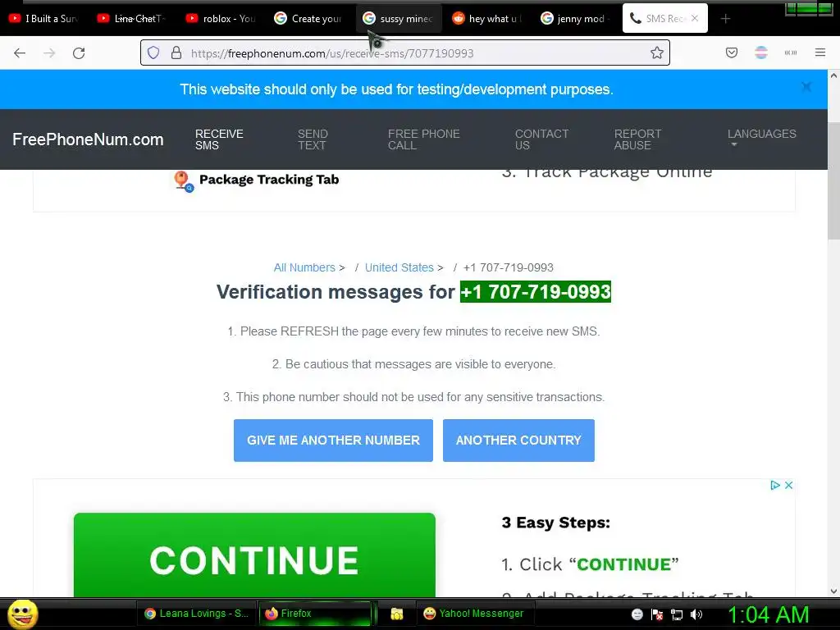This screenshot has height=630, width=840.
Task: Click the volume speaker tray icon
Action: [696, 614]
